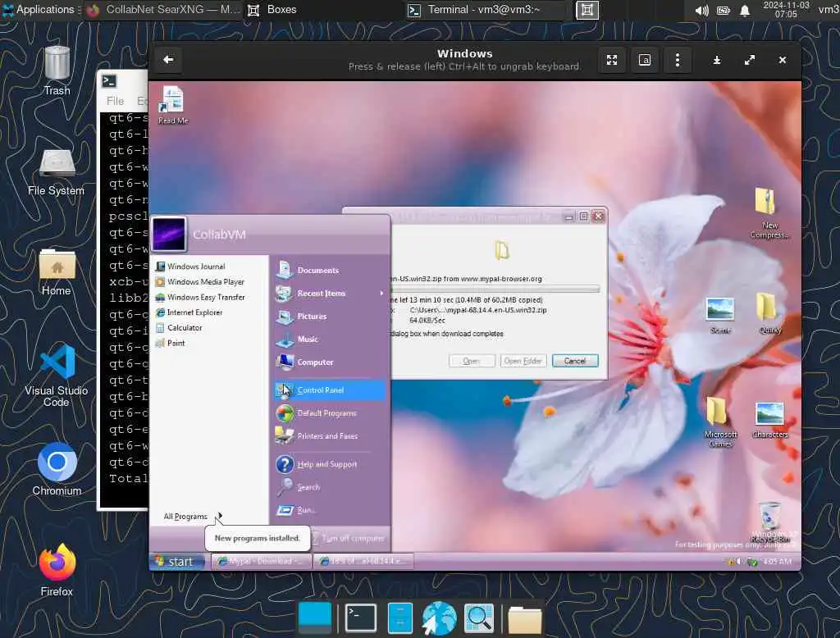Expand All Programs list
Image resolution: width=840 pixels, height=638 pixels.
192,517
